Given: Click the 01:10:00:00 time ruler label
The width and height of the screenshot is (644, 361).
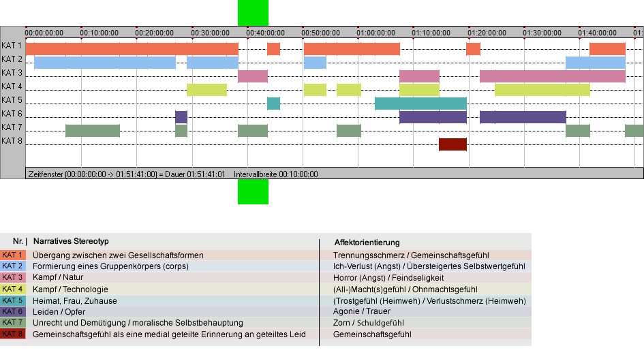Looking at the screenshot, I should (x=431, y=33).
